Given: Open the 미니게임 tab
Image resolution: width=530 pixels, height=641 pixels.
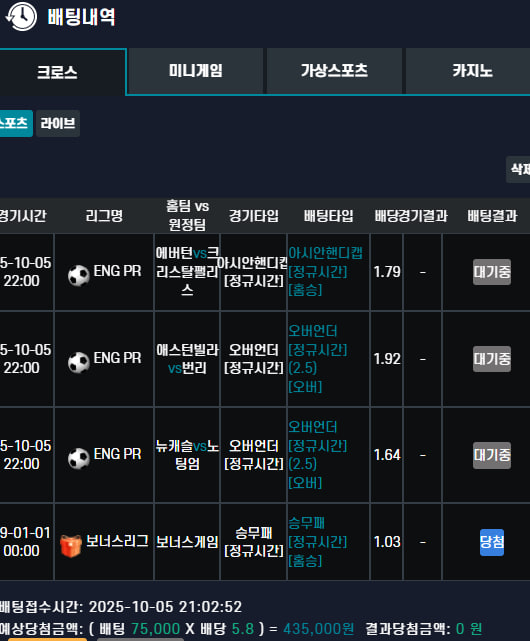Looking at the screenshot, I should tap(195, 71).
